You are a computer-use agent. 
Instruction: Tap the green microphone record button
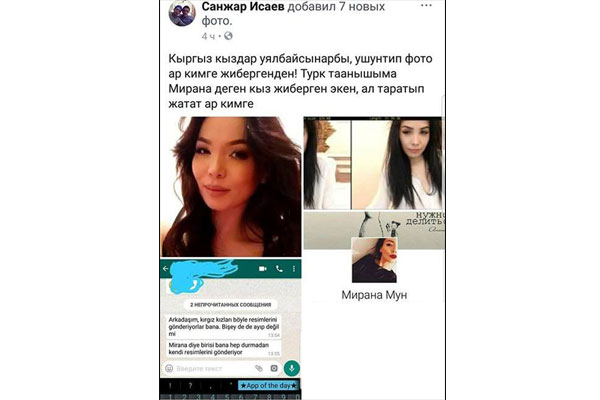pyautogui.click(x=292, y=368)
